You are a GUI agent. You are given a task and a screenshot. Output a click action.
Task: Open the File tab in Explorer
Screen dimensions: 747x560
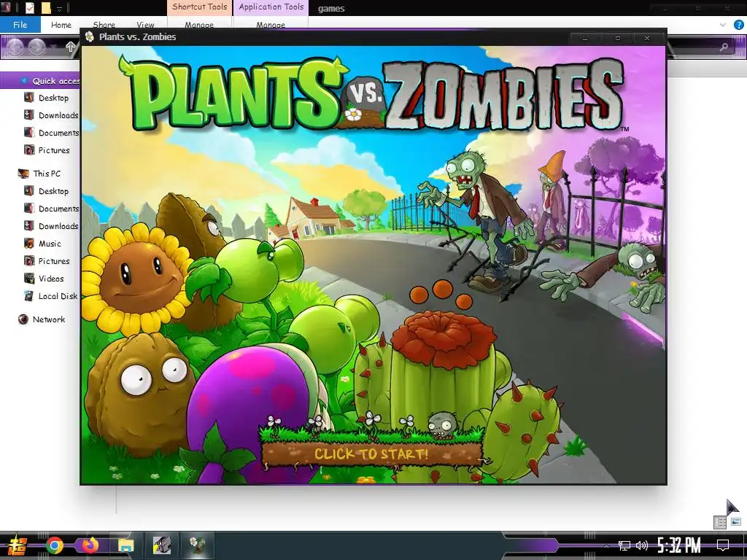coord(20,25)
